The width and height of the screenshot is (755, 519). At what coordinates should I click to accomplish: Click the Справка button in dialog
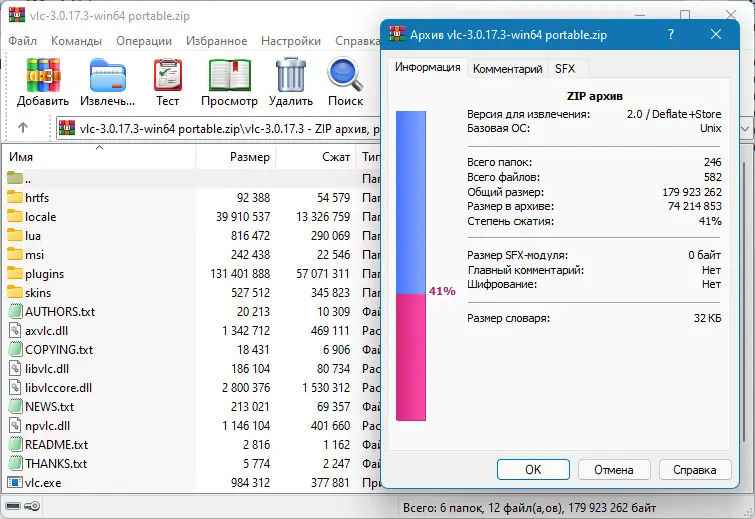pyautogui.click(x=695, y=469)
